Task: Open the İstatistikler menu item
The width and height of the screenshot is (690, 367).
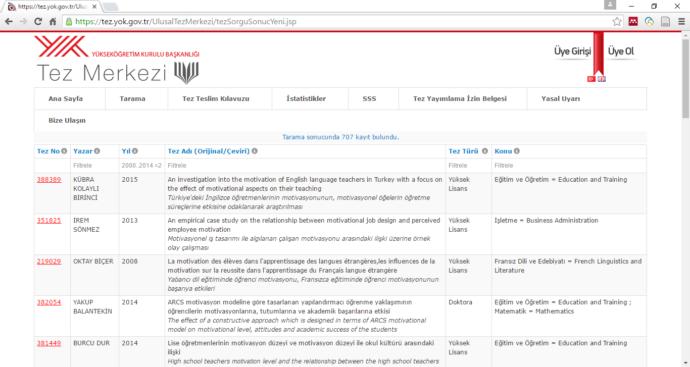Action: [306, 99]
